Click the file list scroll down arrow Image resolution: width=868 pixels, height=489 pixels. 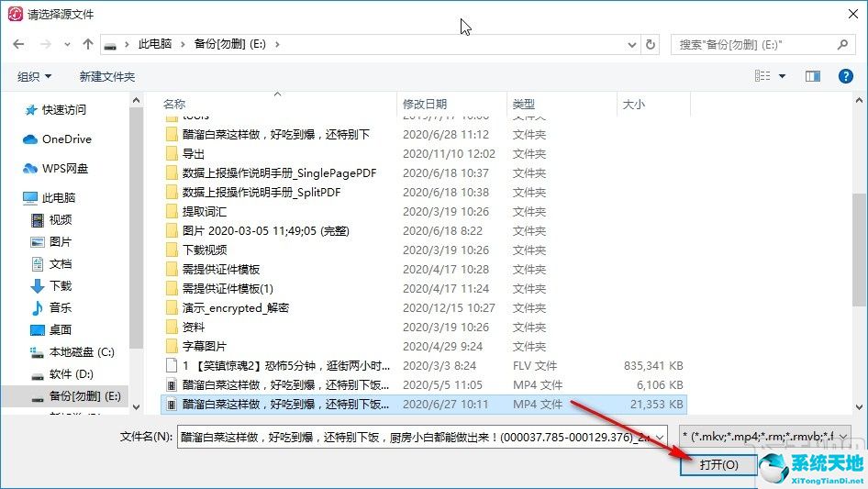(859, 407)
